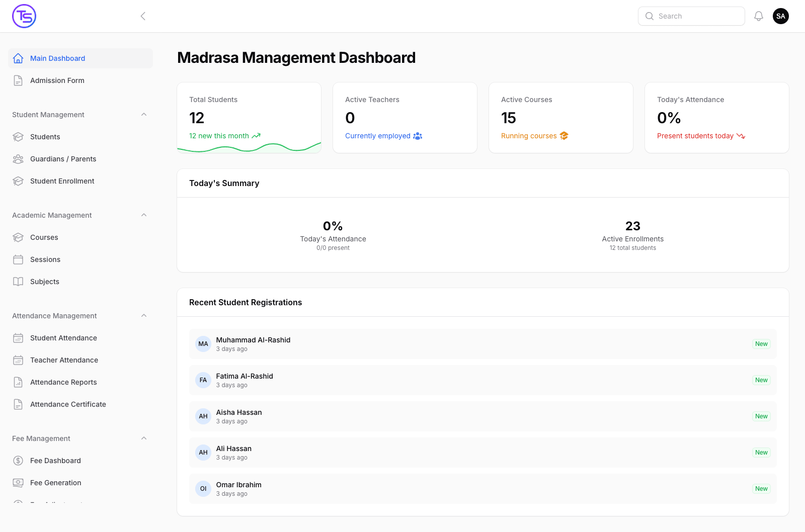This screenshot has height=532, width=805.
Task: Open Sessions page
Action: point(80,259)
